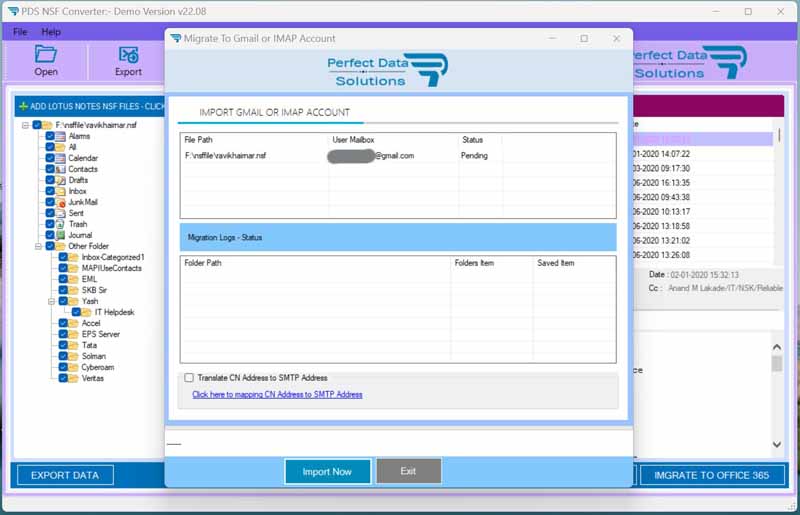The height and width of the screenshot is (515, 800).
Task: Collapse the Yash folder tree node
Action: click(52, 301)
